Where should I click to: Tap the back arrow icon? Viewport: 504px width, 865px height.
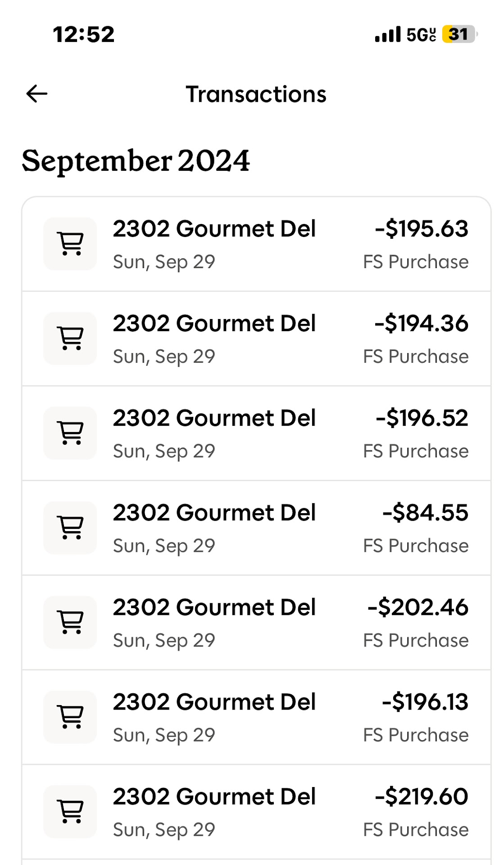pyautogui.click(x=37, y=94)
